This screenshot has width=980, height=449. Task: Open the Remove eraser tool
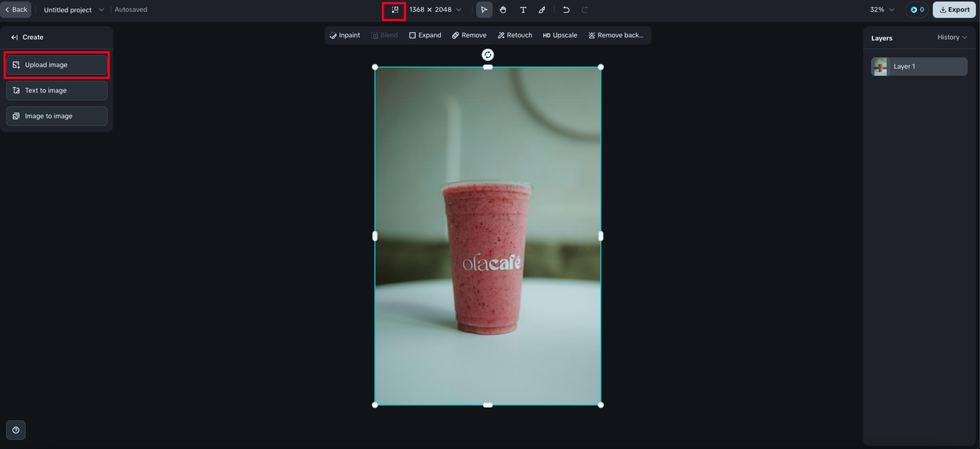click(469, 35)
